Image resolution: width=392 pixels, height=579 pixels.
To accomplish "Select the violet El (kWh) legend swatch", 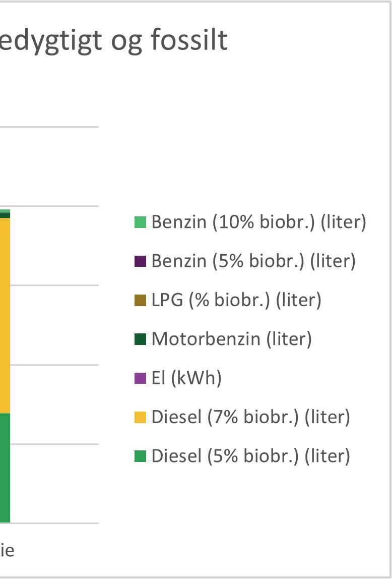I will pyautogui.click(x=140, y=378).
